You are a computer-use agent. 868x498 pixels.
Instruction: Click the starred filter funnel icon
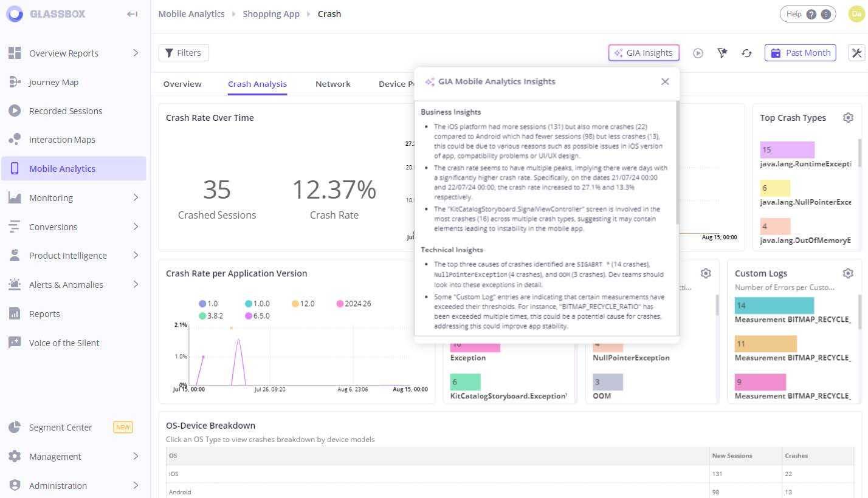click(722, 53)
